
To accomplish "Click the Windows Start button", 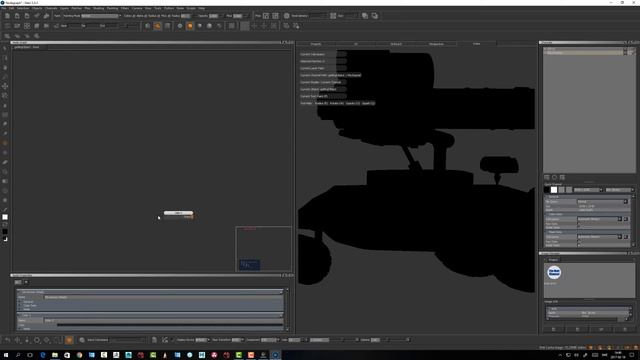I will click(x=6, y=355).
